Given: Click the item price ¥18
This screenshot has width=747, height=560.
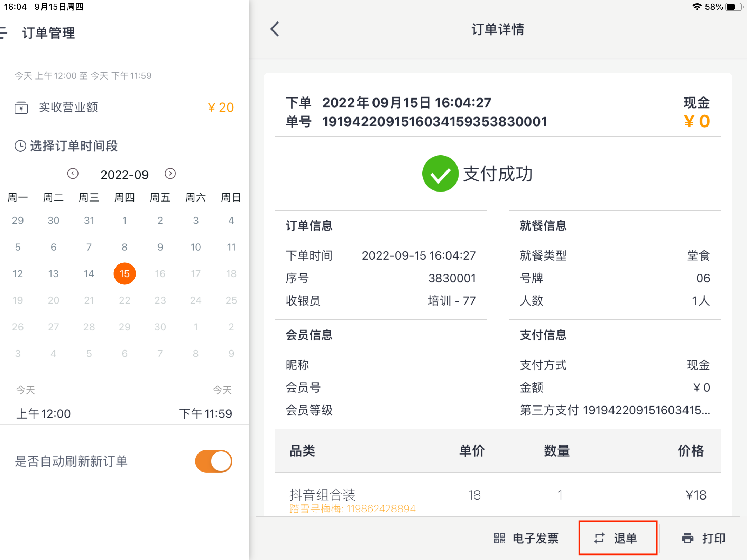Looking at the screenshot, I should [x=696, y=495].
